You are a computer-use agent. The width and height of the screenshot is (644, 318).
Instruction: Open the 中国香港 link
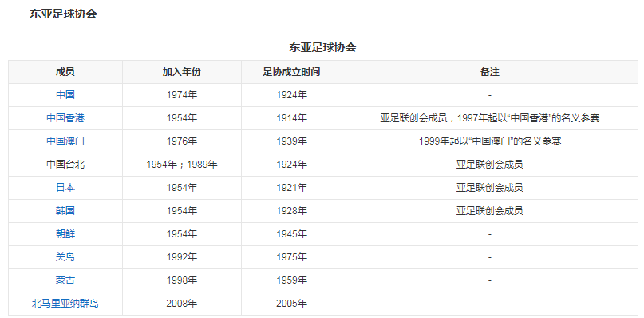click(x=65, y=118)
